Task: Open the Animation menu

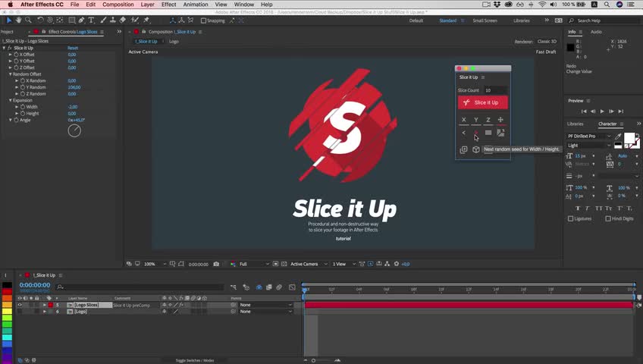Action: [196, 5]
